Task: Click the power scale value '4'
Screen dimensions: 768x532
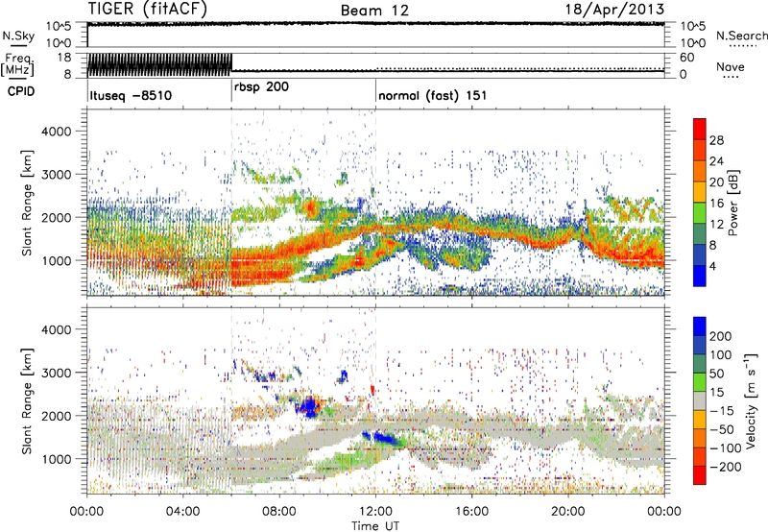Action: pyautogui.click(x=712, y=266)
